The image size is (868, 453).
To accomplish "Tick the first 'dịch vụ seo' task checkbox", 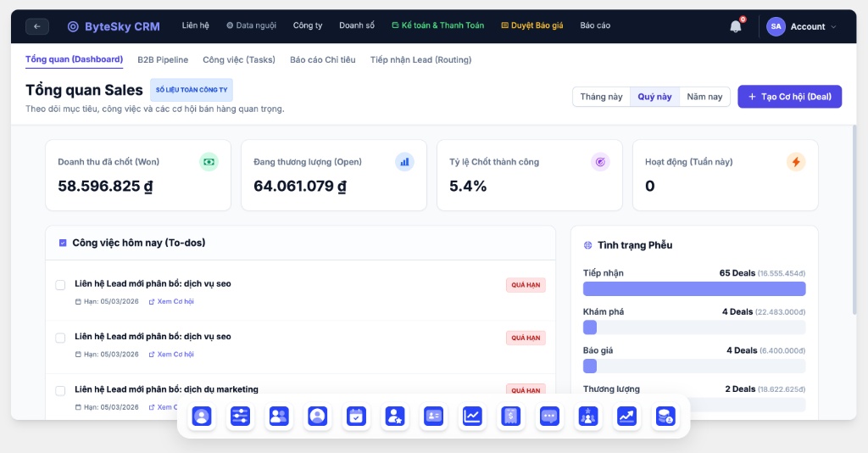I will 60,285.
